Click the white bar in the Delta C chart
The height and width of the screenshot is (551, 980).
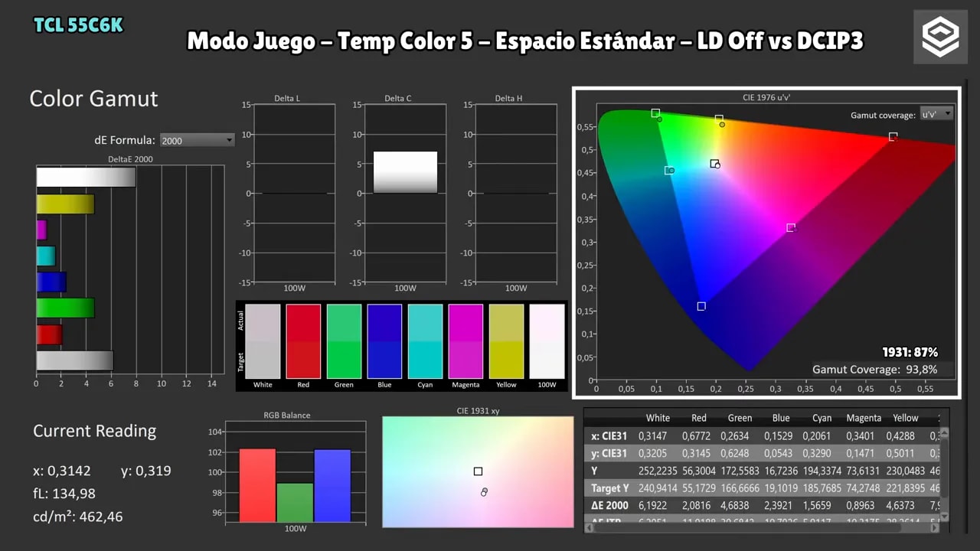[405, 172]
